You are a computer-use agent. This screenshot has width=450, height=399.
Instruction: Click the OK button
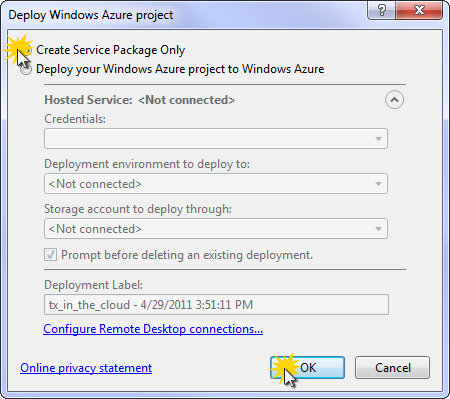pos(307,368)
